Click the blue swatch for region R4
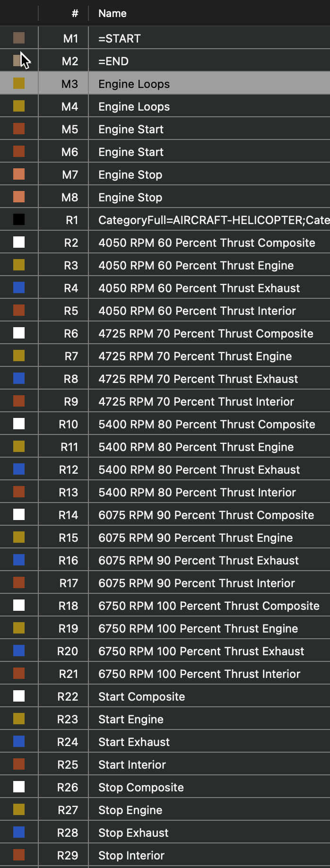The height and width of the screenshot is (868, 330). coord(19,288)
